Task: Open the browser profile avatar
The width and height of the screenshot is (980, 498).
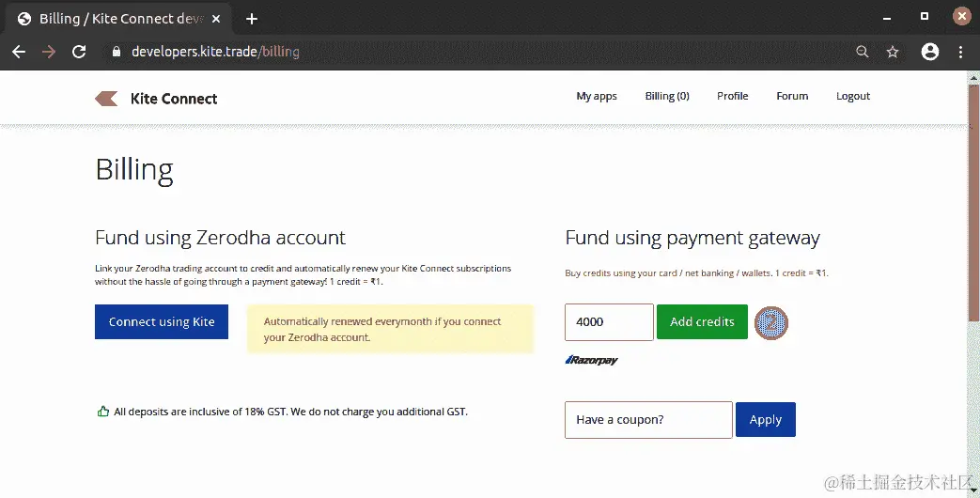Action: click(930, 52)
